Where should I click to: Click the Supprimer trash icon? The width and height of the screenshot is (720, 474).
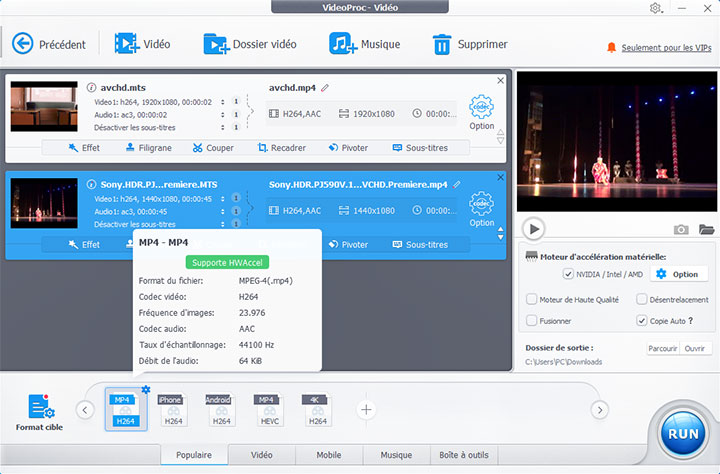(442, 44)
